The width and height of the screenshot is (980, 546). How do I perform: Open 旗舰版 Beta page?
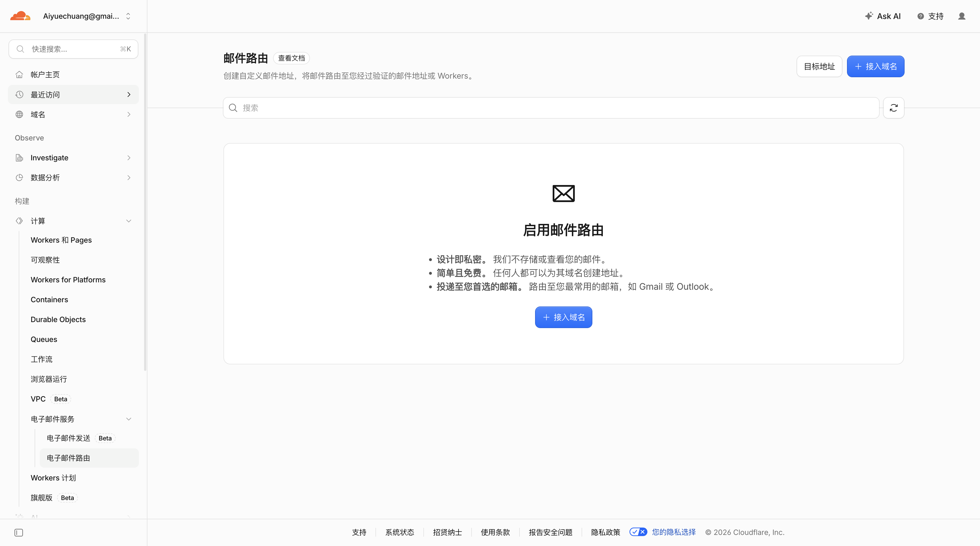(54, 498)
